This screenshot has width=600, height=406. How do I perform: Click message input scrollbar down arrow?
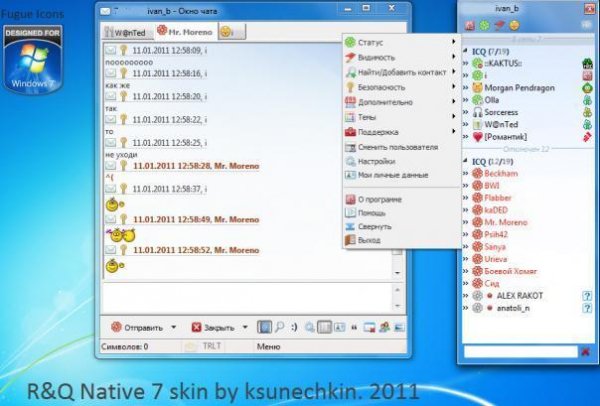pyautogui.click(x=397, y=306)
